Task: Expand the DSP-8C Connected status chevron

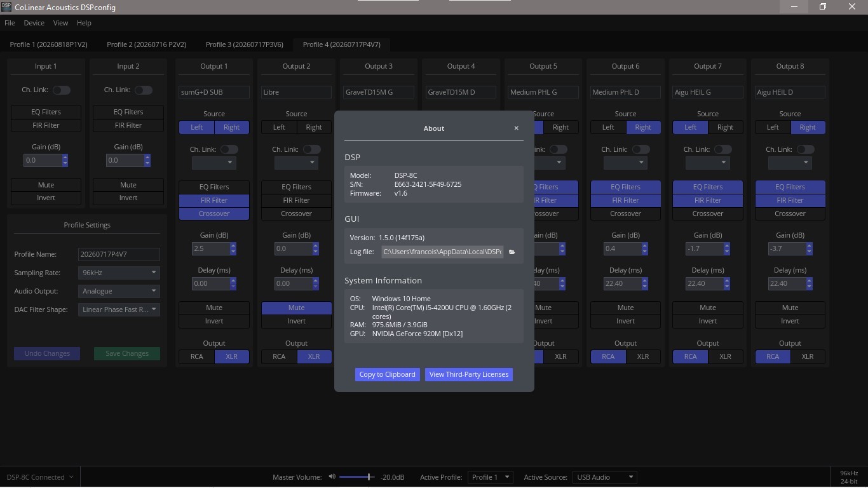Action: click(x=71, y=477)
